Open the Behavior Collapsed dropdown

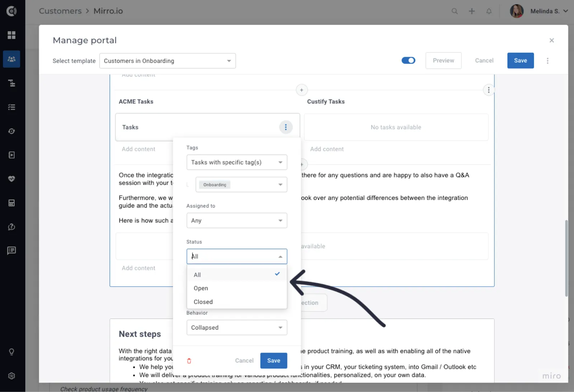click(237, 327)
